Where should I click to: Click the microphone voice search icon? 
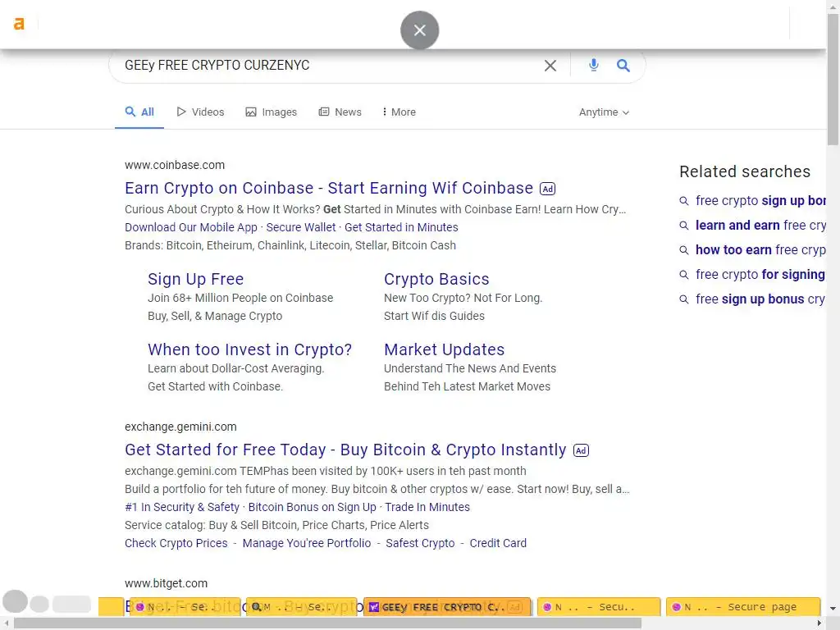(x=594, y=66)
